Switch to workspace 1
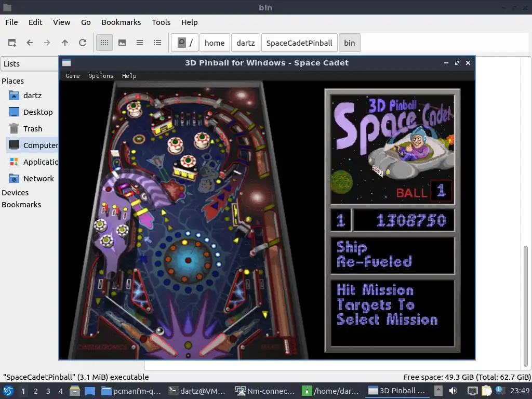The image size is (532, 399). tap(23, 392)
